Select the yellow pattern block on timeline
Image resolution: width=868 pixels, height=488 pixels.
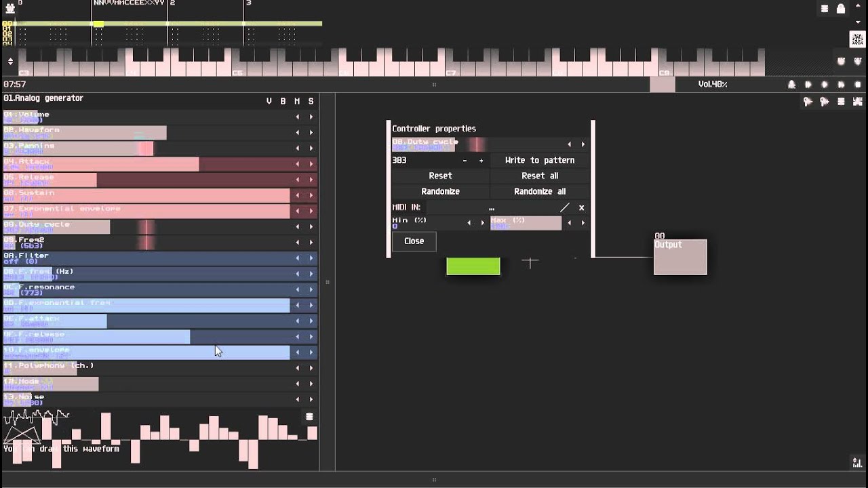(98, 24)
